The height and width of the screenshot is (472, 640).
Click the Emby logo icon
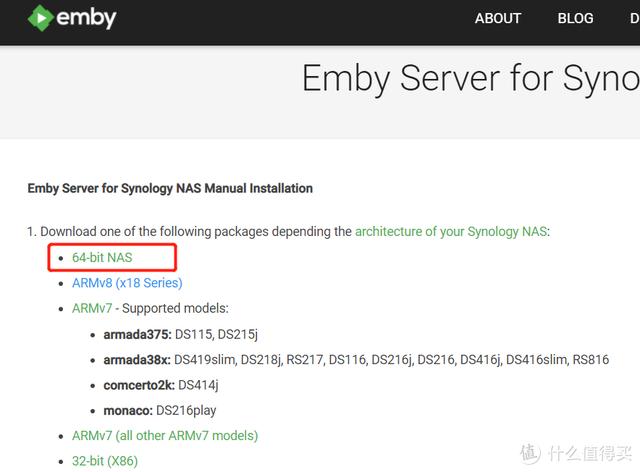pos(40,18)
